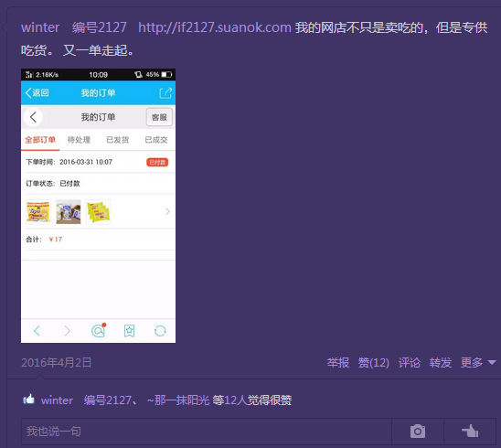
Task: Tap the bookmark star icon in bottom bar
Action: (x=130, y=331)
